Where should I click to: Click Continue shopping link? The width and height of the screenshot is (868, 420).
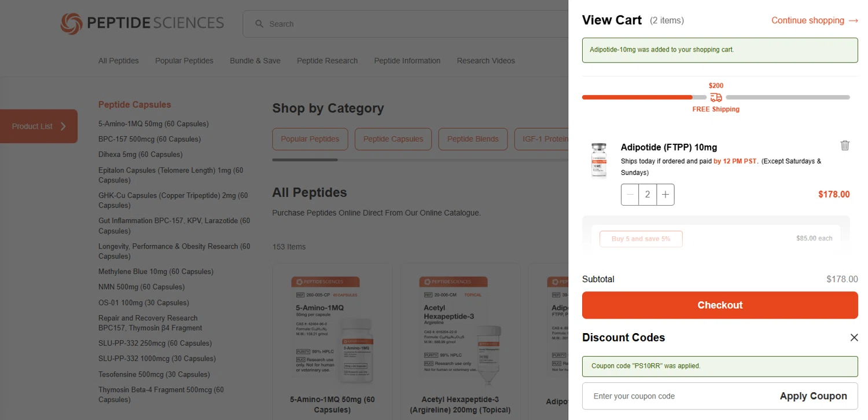click(x=814, y=20)
